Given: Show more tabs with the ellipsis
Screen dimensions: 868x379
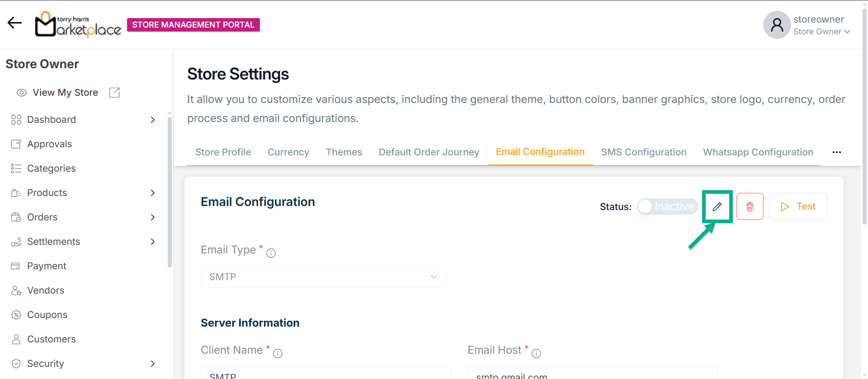Looking at the screenshot, I should pyautogui.click(x=836, y=152).
